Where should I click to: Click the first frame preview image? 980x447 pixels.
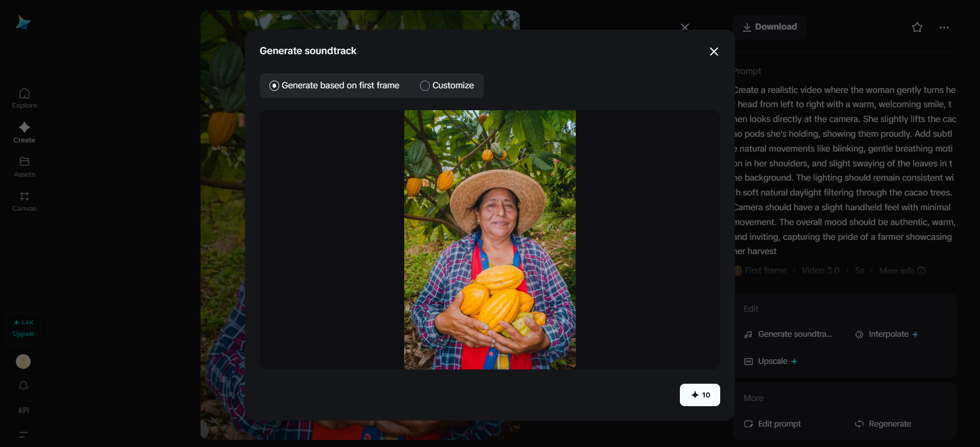point(490,240)
